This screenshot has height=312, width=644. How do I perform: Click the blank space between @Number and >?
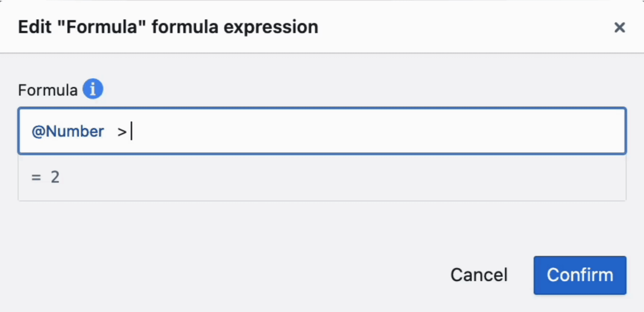coord(110,132)
